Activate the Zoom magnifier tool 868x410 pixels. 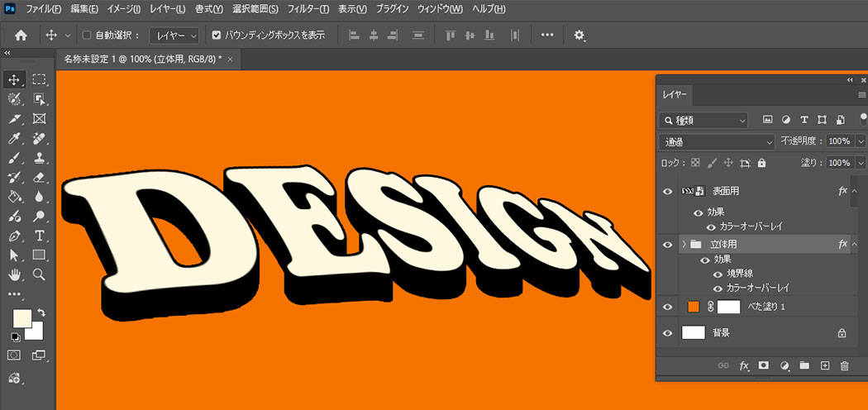[39, 274]
